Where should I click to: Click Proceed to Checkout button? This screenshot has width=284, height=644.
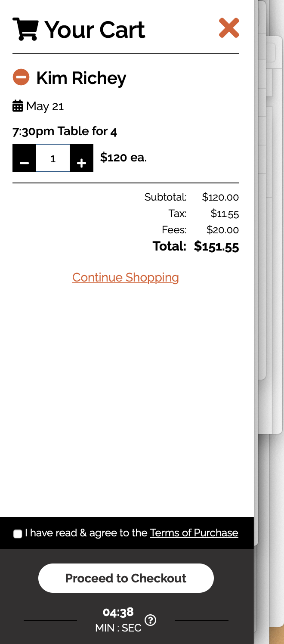click(x=126, y=578)
